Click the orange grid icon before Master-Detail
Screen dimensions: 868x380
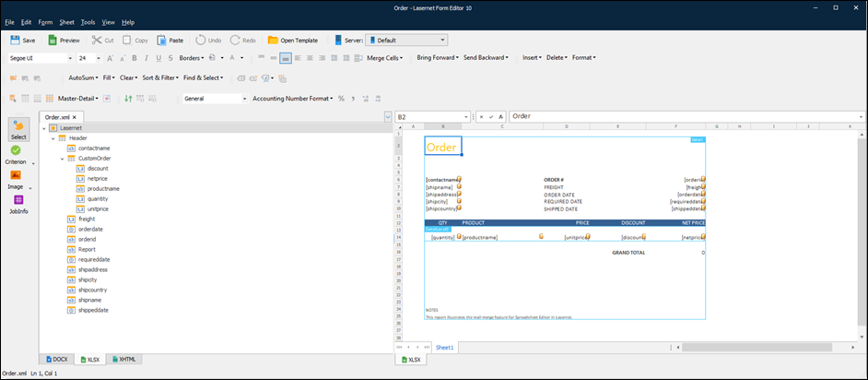click(x=49, y=99)
